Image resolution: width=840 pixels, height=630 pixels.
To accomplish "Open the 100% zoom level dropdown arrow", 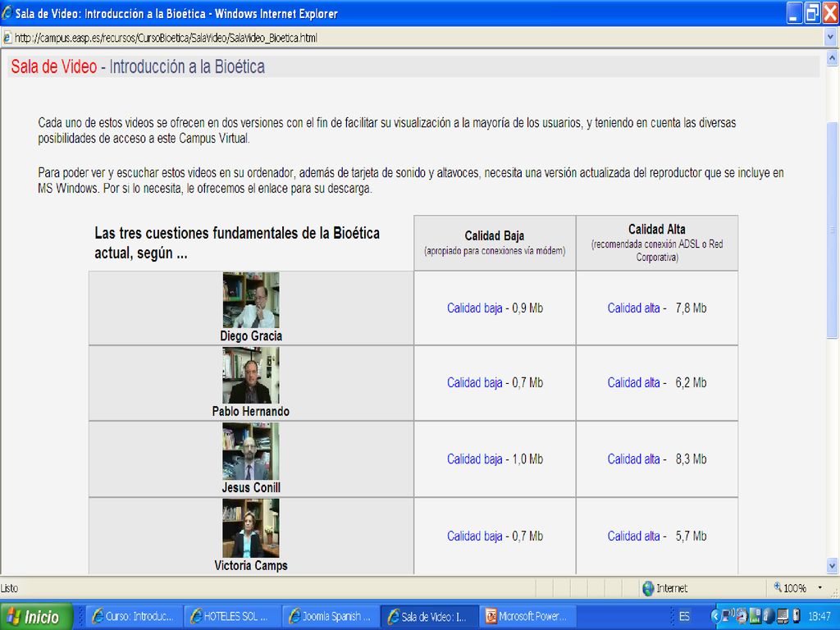I will [819, 587].
